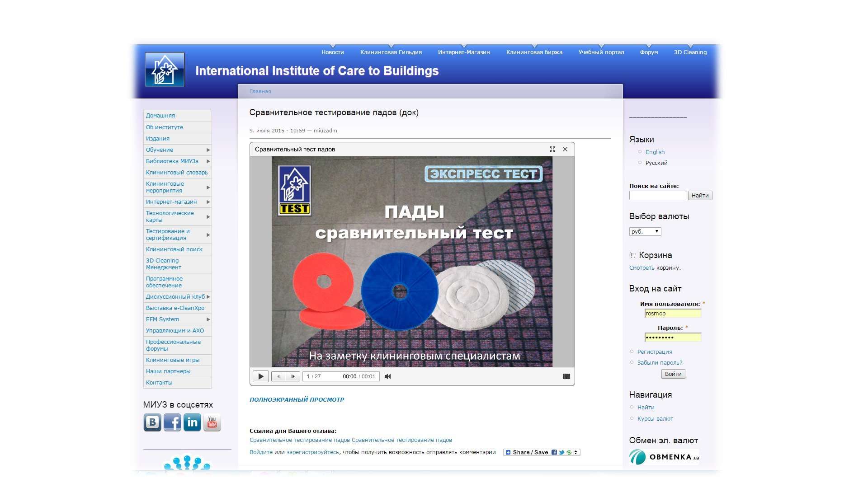Click the institute house logo in the header
This screenshot has height=488, width=868.
tap(165, 69)
